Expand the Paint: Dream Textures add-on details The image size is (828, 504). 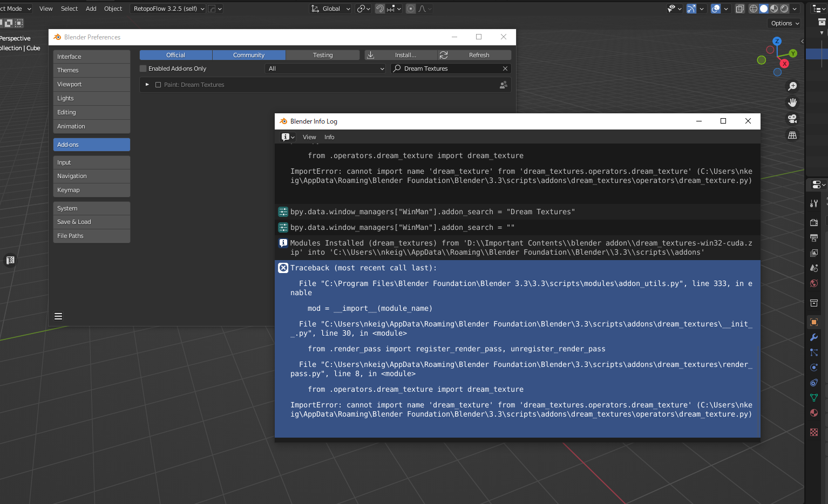click(147, 85)
